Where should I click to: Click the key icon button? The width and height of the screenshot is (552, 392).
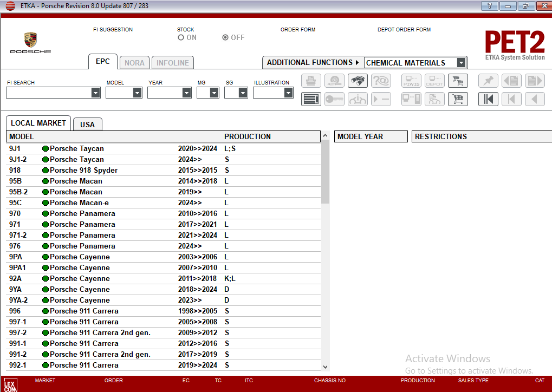point(334,99)
